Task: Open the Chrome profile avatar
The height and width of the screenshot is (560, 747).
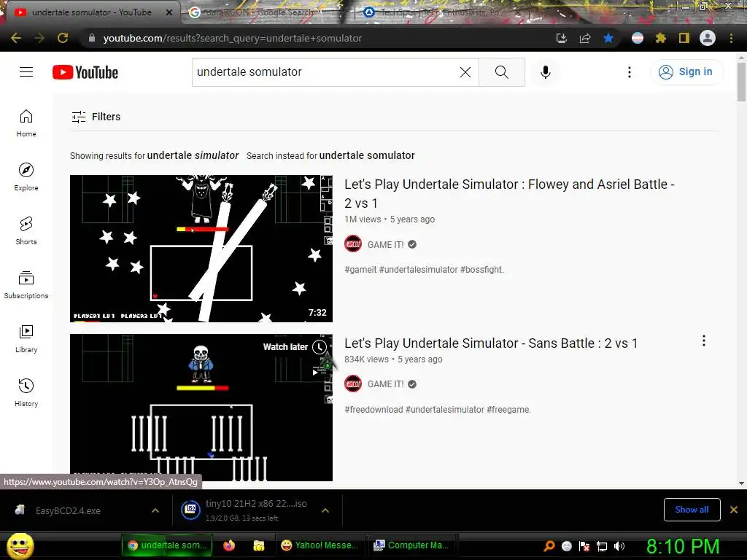Action: (708, 38)
